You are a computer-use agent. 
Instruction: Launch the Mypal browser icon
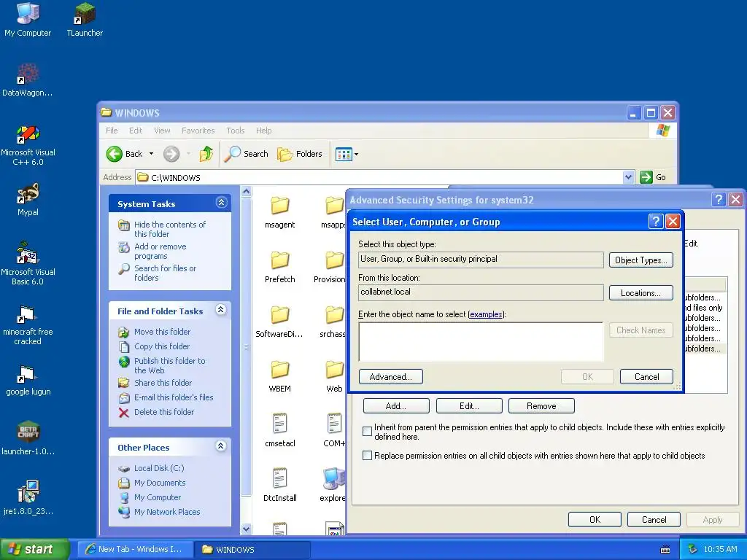click(x=28, y=200)
